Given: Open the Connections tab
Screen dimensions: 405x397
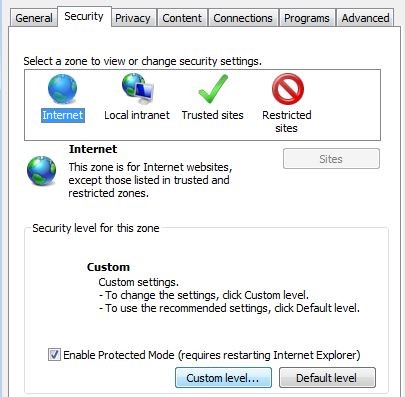Looking at the screenshot, I should click(243, 18).
